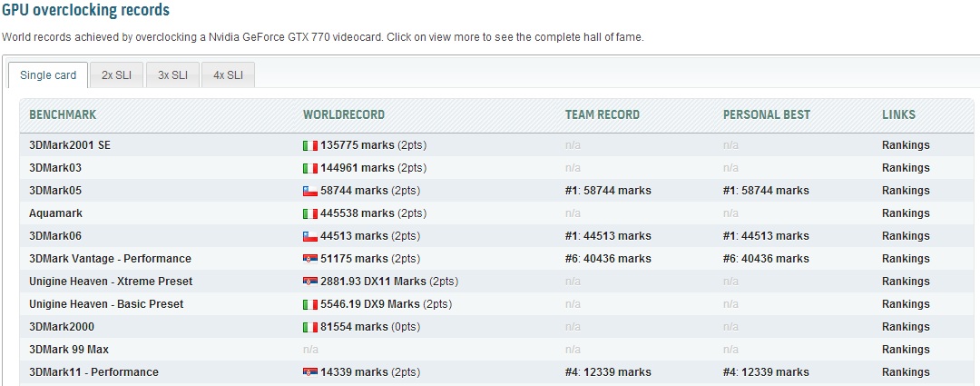
Task: Click the 3DMark06 benchmark name
Action: click(x=55, y=236)
